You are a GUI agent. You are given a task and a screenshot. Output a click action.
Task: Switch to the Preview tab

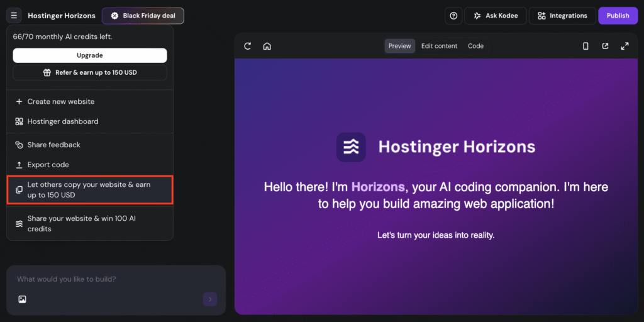399,46
